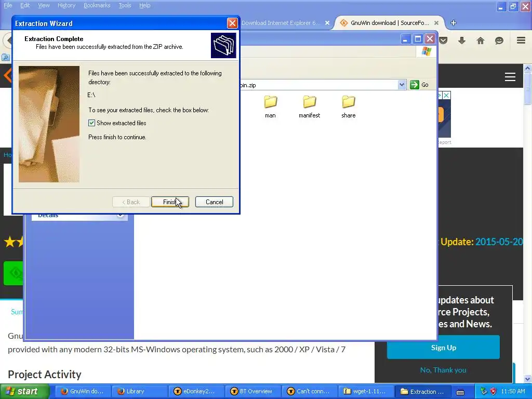Click Firefox Pocket icon in toolbar

tap(443, 41)
